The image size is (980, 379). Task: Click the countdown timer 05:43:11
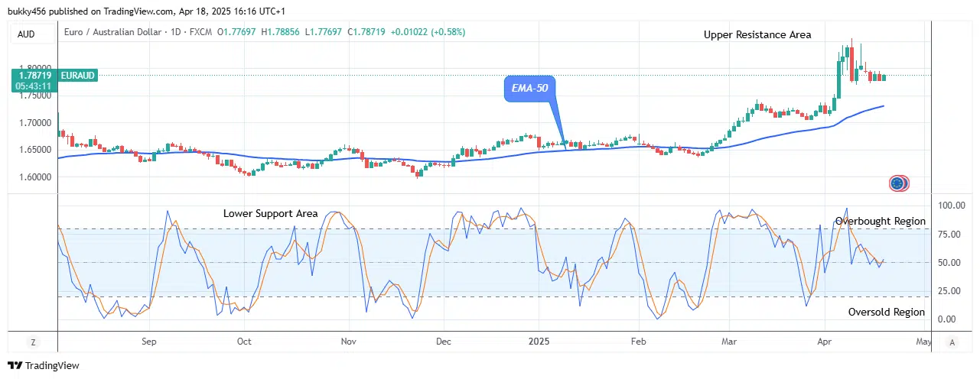coord(33,86)
